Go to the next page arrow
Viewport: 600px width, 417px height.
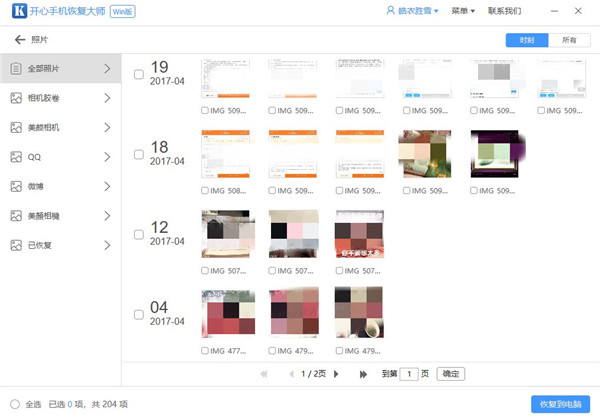click(x=335, y=374)
